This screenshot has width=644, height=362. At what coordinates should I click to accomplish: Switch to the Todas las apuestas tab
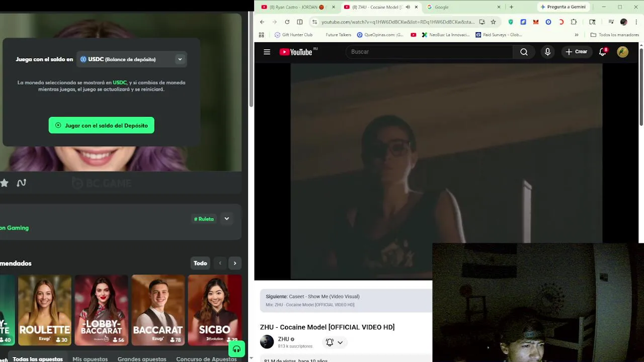click(x=38, y=359)
